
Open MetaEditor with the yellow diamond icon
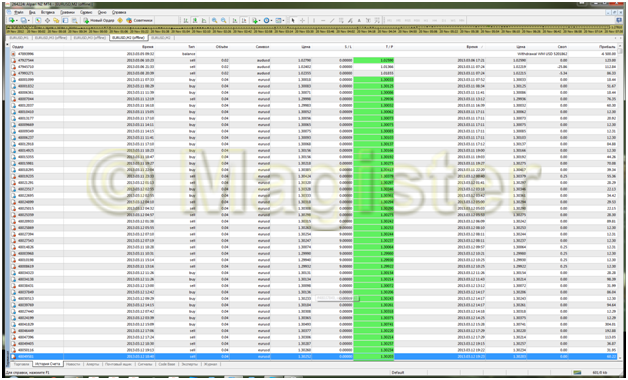pyautogui.click(x=120, y=20)
